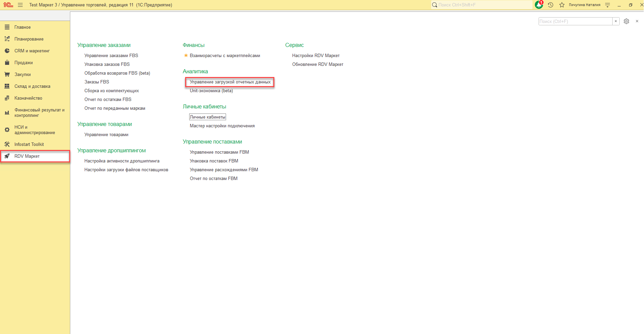
Task: Click the menu search input Поиск (Ctrl+F)
Action: (x=575, y=21)
